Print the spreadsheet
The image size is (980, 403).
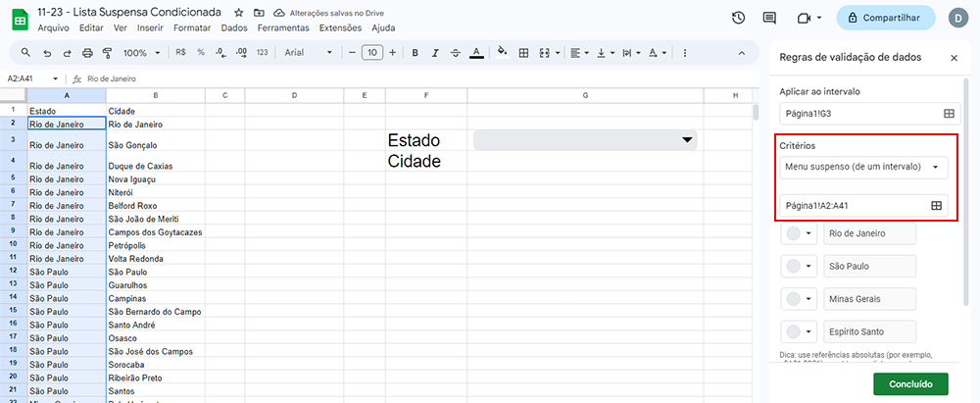click(x=87, y=53)
